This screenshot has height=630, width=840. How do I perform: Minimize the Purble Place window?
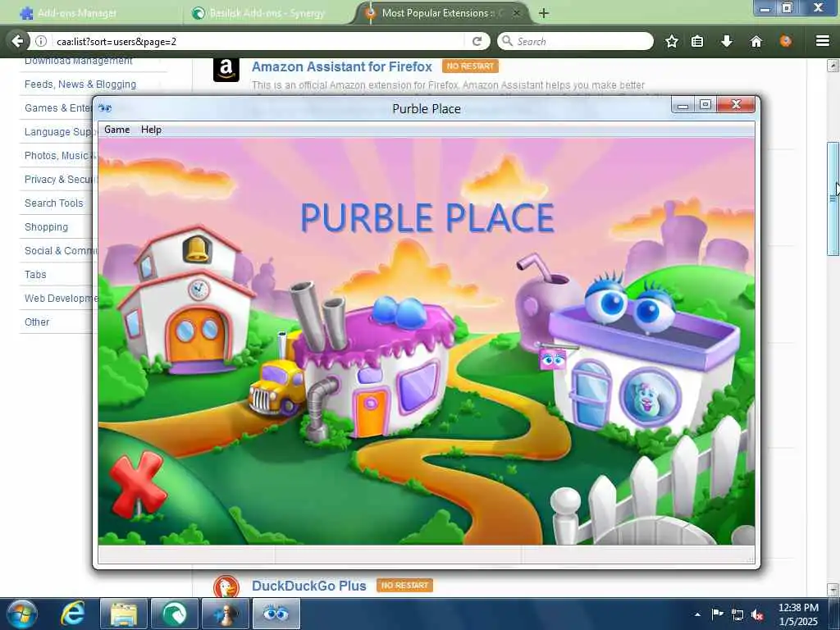pyautogui.click(x=682, y=105)
